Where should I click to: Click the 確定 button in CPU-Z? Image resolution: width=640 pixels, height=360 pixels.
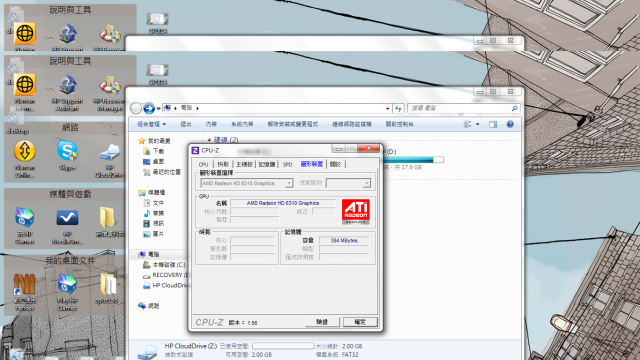(360, 322)
